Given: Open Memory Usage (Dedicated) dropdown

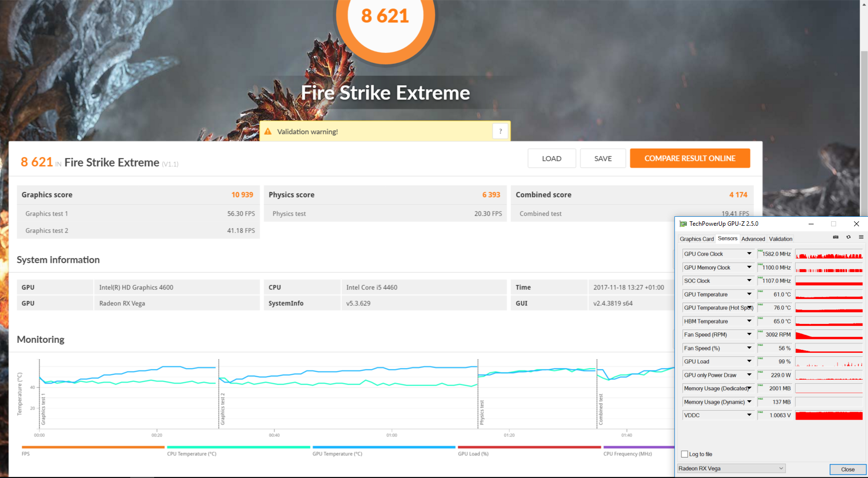Looking at the screenshot, I should coord(749,388).
